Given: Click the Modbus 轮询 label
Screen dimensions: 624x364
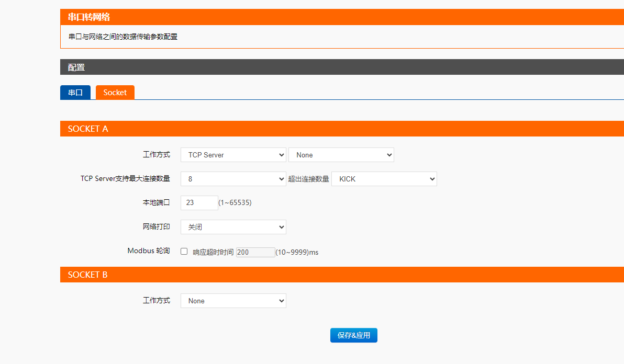Looking at the screenshot, I should click(149, 251).
